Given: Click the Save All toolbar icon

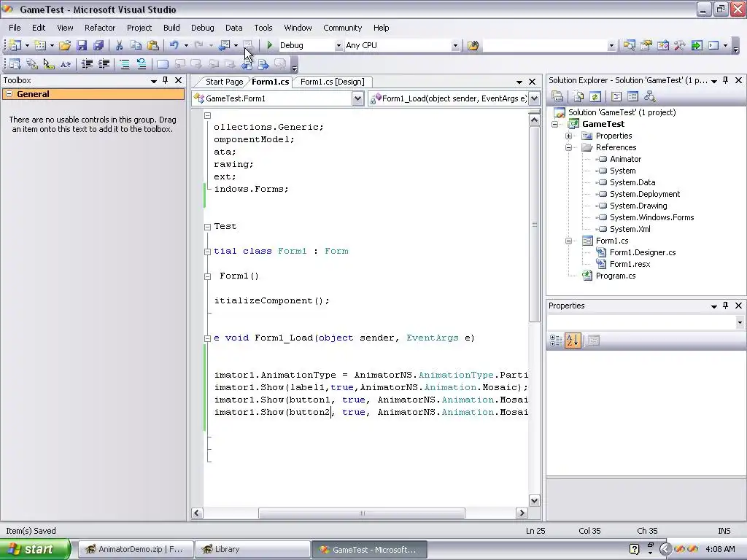Looking at the screenshot, I should tap(98, 45).
